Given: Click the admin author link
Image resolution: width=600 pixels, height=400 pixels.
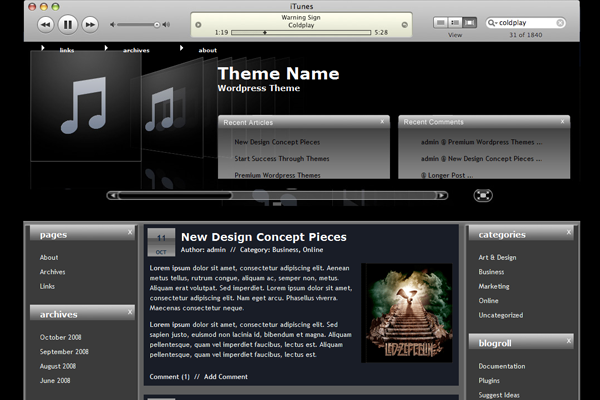Looking at the screenshot, I should (216, 250).
